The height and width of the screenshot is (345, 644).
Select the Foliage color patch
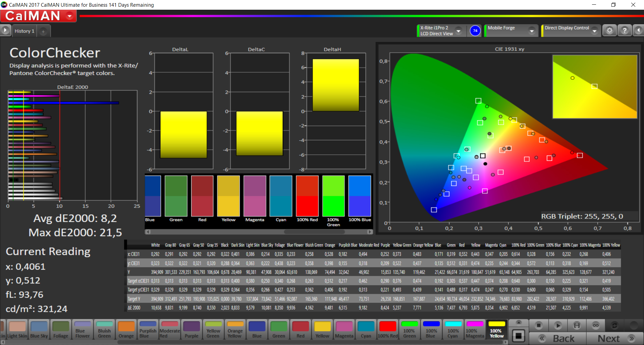[x=61, y=330]
